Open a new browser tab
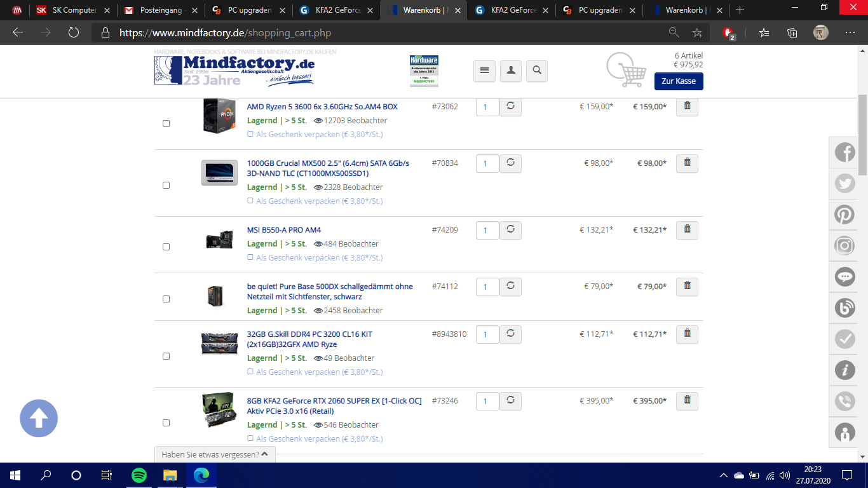 740,10
